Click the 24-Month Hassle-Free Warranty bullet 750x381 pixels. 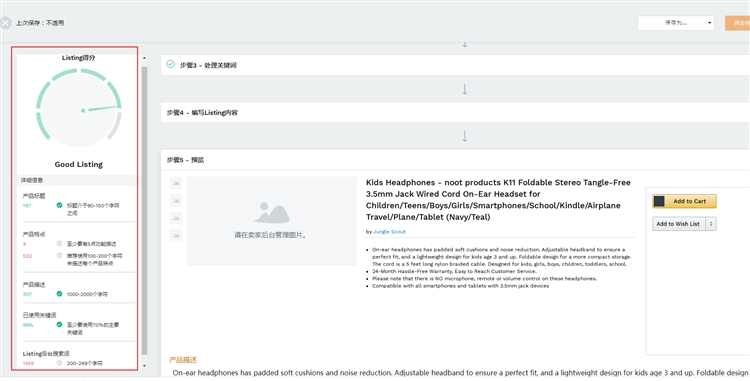click(x=454, y=271)
